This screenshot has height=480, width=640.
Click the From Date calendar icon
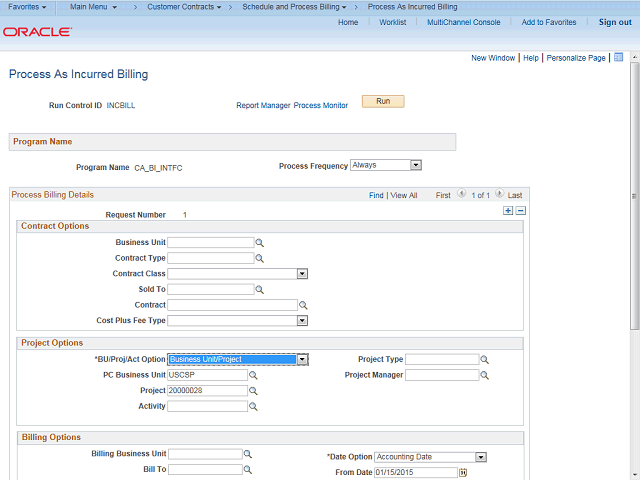463,473
